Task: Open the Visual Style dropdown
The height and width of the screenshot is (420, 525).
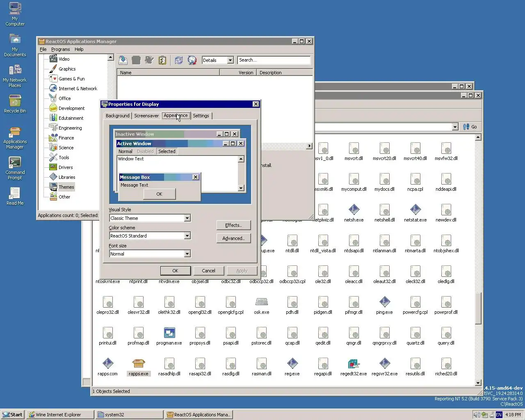Action: click(x=187, y=218)
